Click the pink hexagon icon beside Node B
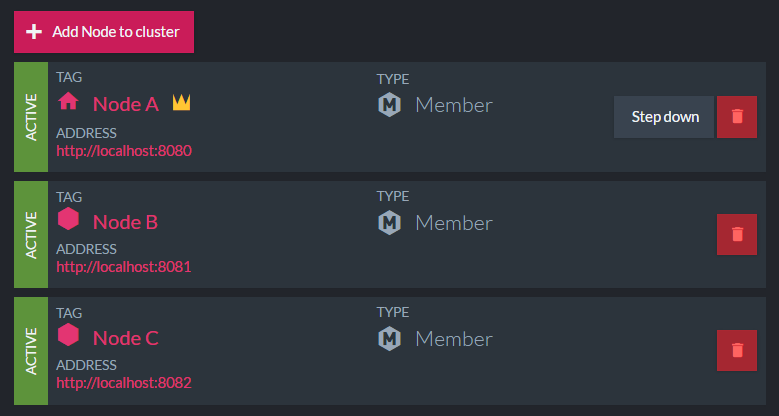 (x=68, y=219)
